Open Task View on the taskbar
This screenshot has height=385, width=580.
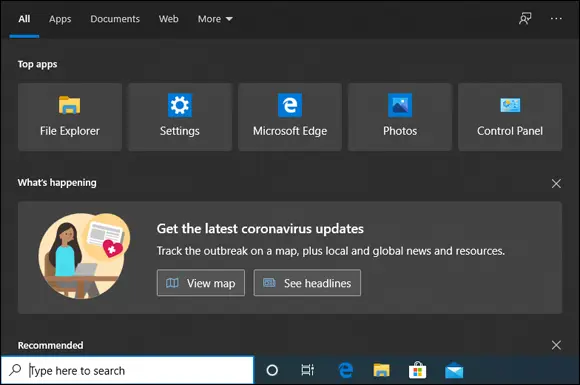[x=308, y=370]
